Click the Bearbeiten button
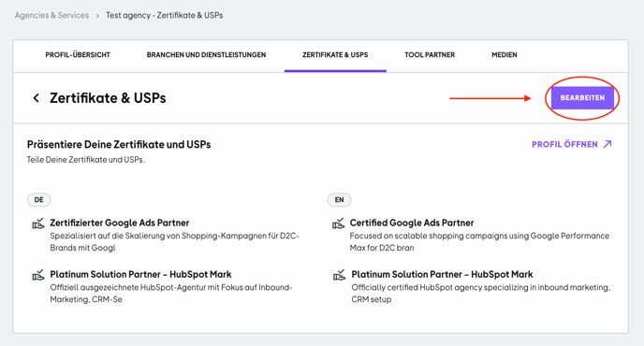 582,98
